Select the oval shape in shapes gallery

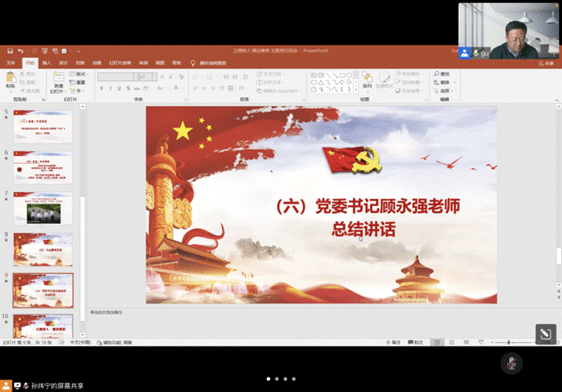pyautogui.click(x=349, y=75)
